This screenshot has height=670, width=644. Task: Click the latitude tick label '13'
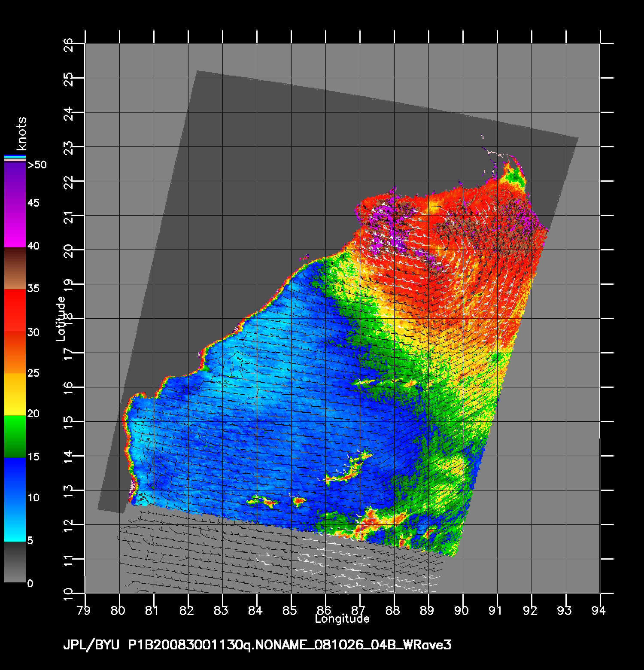tap(68, 491)
